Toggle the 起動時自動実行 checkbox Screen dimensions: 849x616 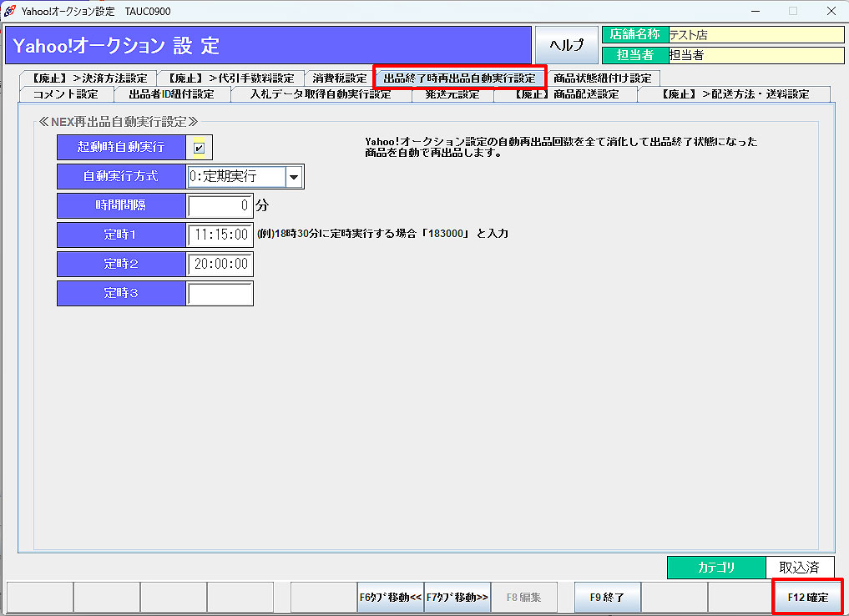click(199, 148)
